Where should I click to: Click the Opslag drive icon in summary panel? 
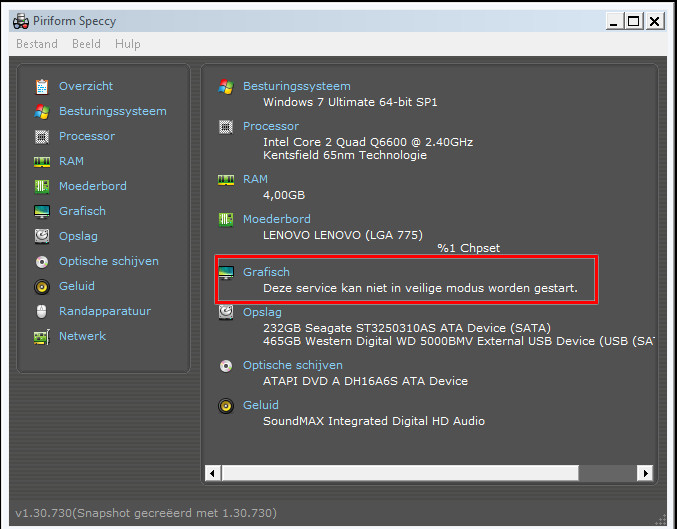point(226,312)
